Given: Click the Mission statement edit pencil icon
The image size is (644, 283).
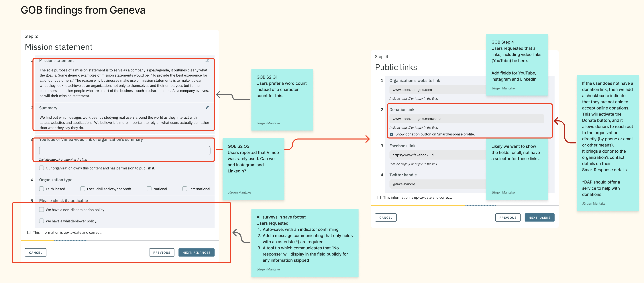Looking at the screenshot, I should [207, 60].
